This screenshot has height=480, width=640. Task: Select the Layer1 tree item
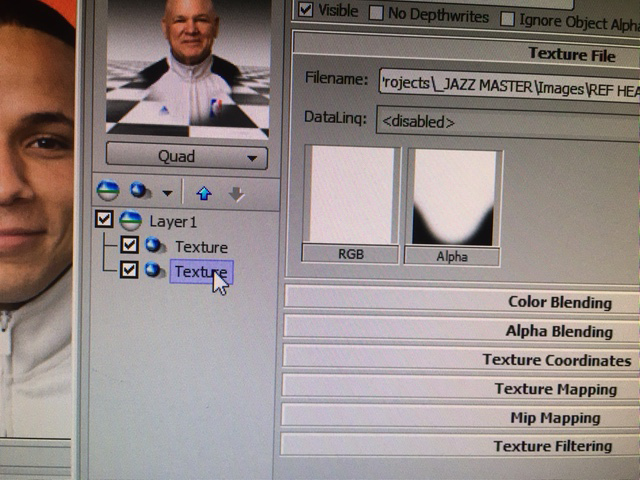pos(173,222)
